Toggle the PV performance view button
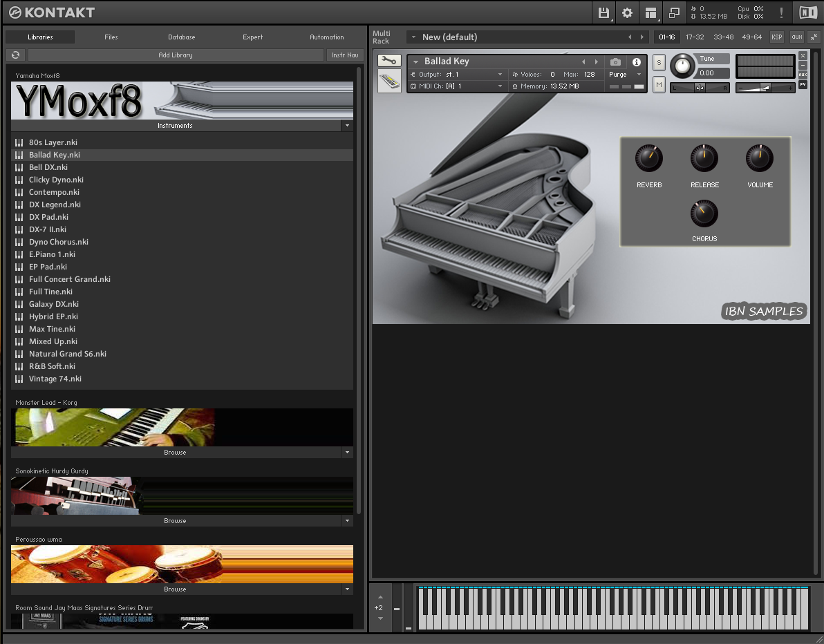The width and height of the screenshot is (824, 644). click(803, 84)
